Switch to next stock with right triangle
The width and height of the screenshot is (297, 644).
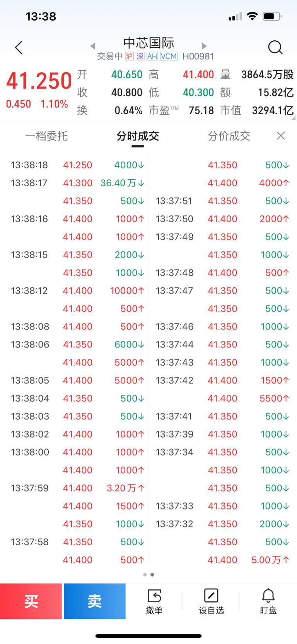click(x=204, y=46)
